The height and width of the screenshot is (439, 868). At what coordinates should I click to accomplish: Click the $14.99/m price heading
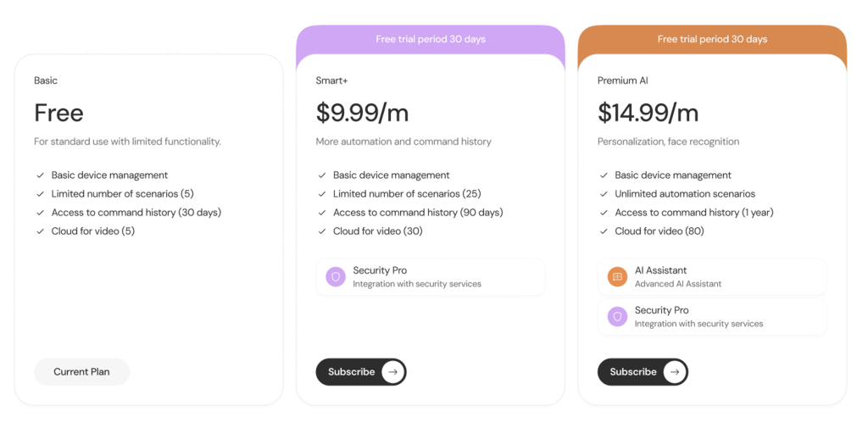click(x=648, y=113)
